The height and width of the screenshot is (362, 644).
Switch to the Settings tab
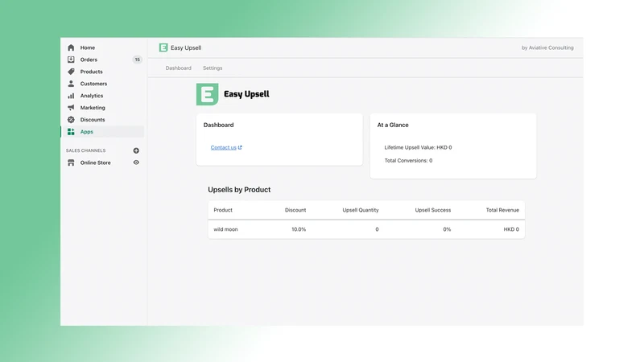(x=213, y=68)
